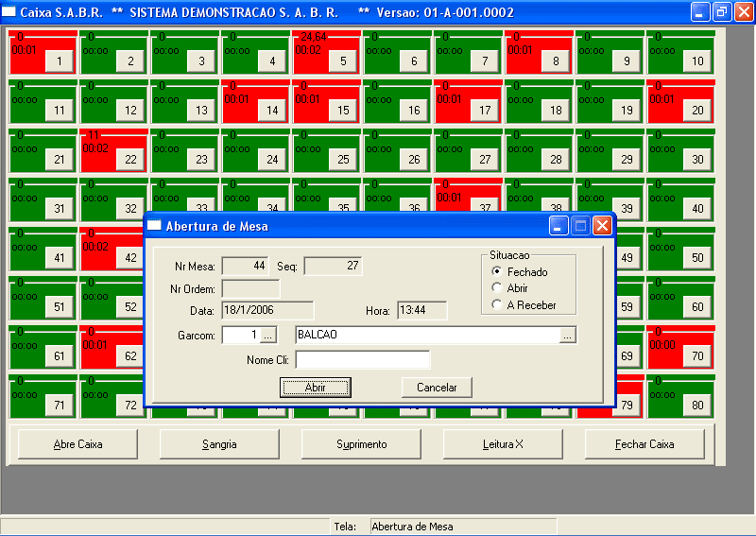This screenshot has height=536, width=756.
Task: Focus the Nome Cli text field
Action: [363, 359]
